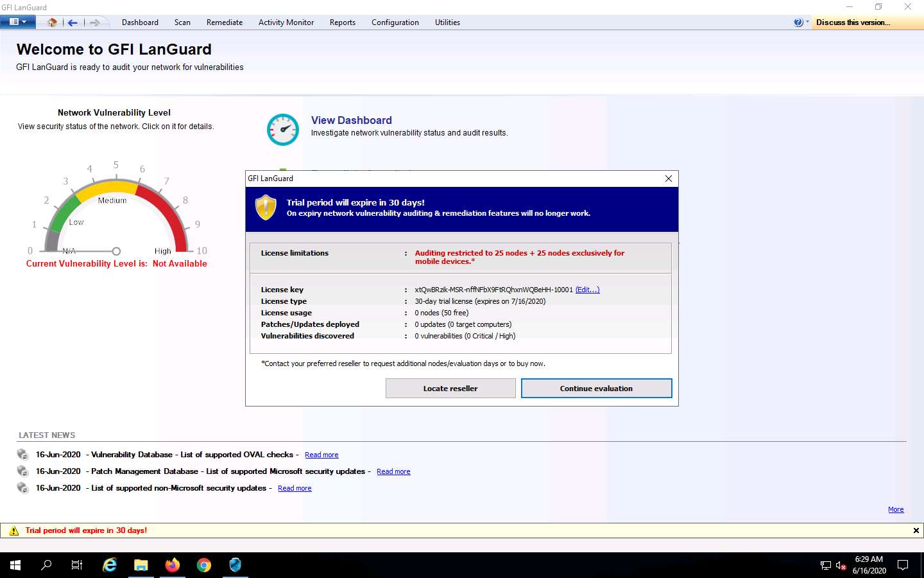Dismiss the trial expiry notification bar

pos(916,530)
